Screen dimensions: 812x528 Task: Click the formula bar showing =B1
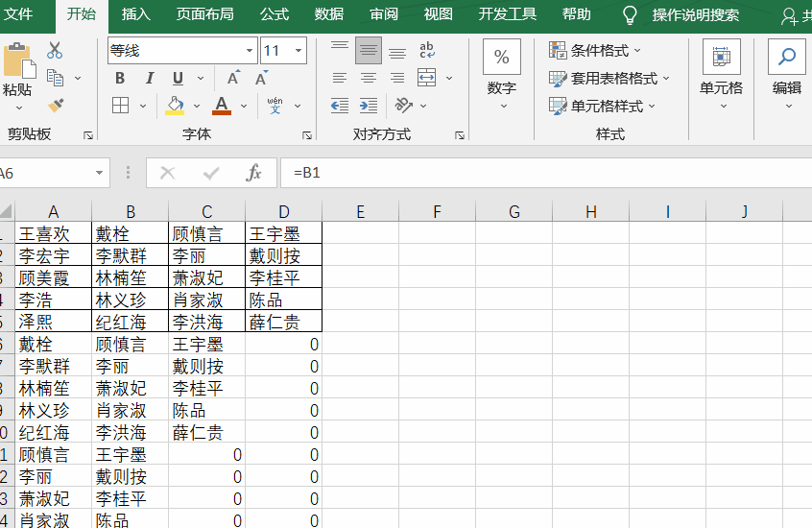click(546, 173)
